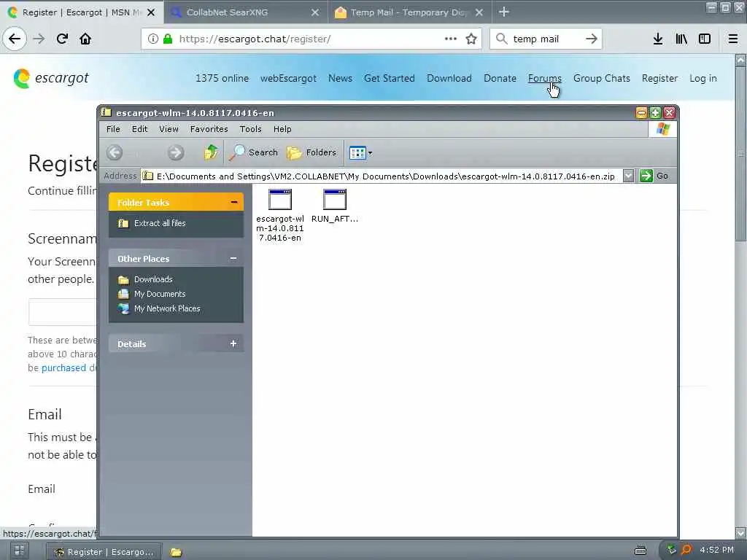Open the Firefox downloads arrow icon
The height and width of the screenshot is (560, 747).
click(x=658, y=39)
